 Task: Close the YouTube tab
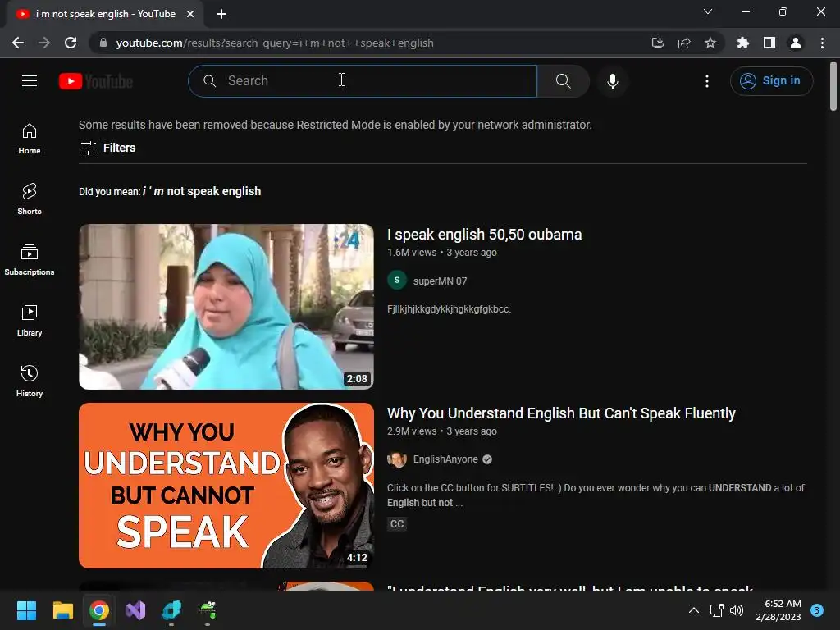pos(190,14)
